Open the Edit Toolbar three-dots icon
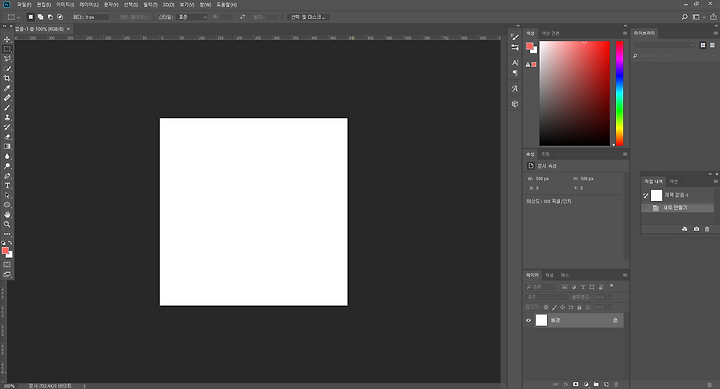The height and width of the screenshot is (389, 720). 7,234
